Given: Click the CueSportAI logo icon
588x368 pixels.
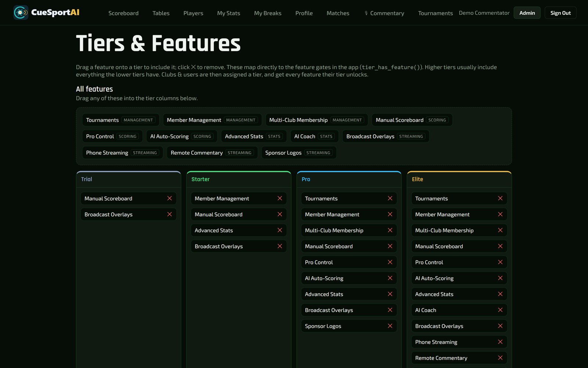Looking at the screenshot, I should coord(21,13).
